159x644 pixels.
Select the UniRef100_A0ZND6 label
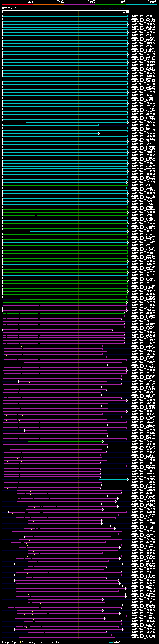(143, 300)
